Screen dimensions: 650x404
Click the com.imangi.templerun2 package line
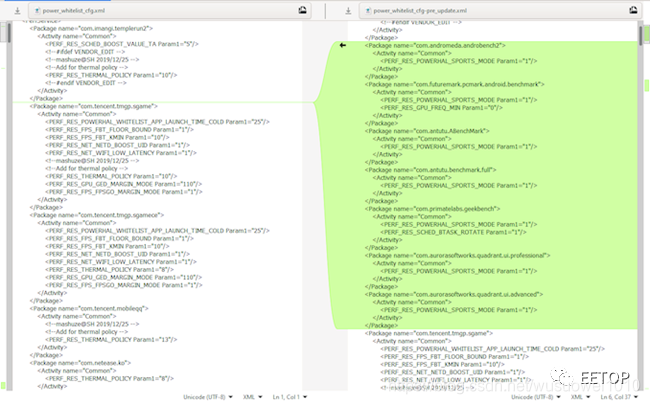pos(91,29)
